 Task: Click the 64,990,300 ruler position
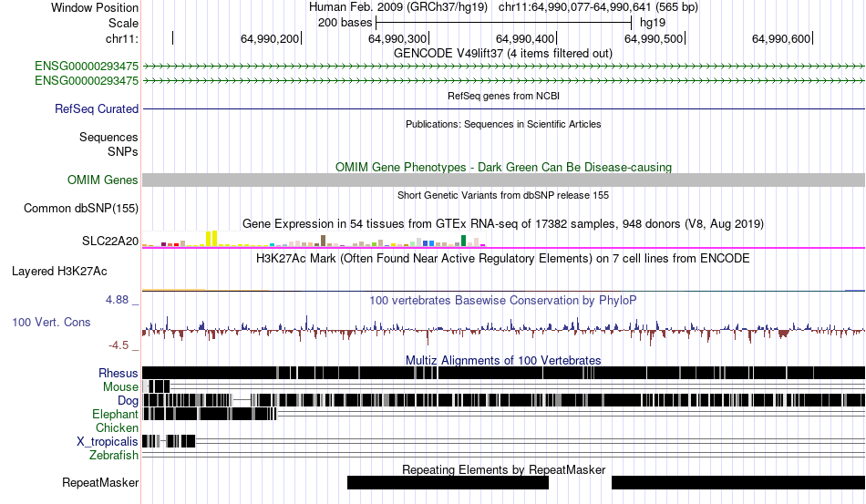397,38
